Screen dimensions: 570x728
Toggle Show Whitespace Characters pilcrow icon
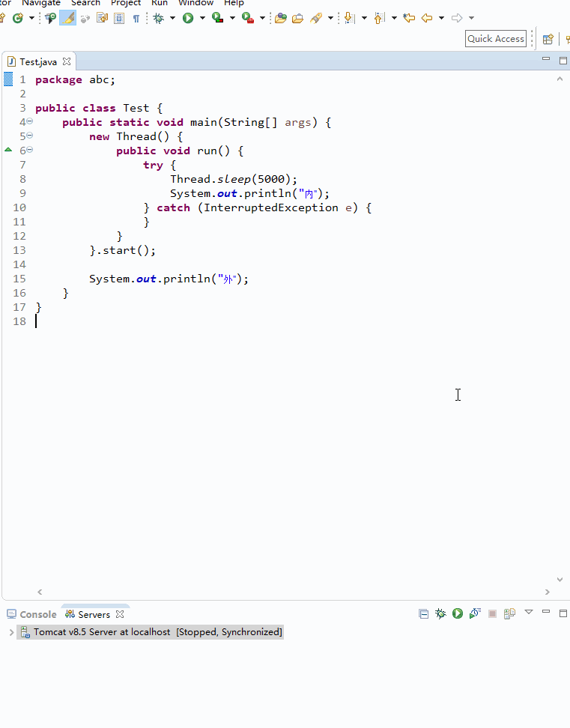(x=136, y=18)
